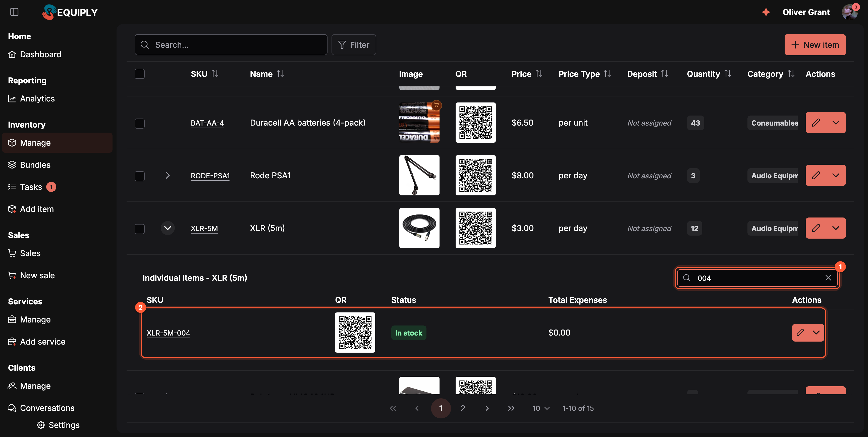Click the edit pencil for XLR (5m)
The image size is (868, 437).
(816, 228)
